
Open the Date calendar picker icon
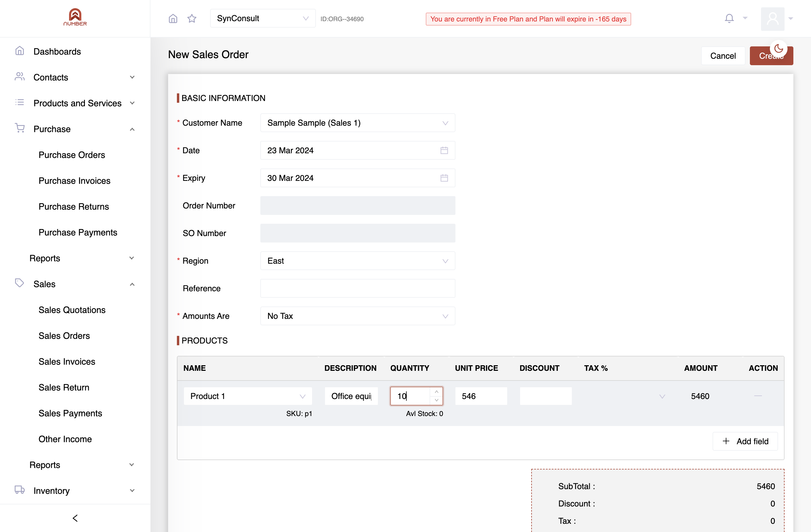pos(444,150)
